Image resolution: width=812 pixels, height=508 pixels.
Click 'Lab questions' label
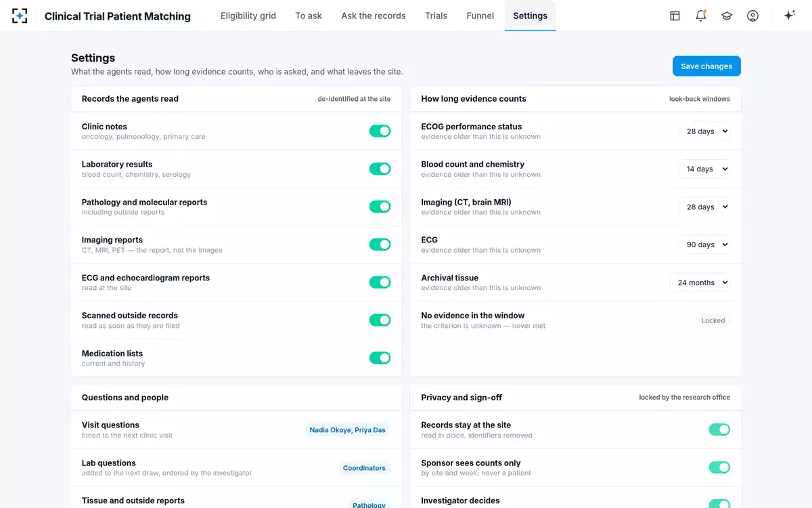[x=109, y=463]
